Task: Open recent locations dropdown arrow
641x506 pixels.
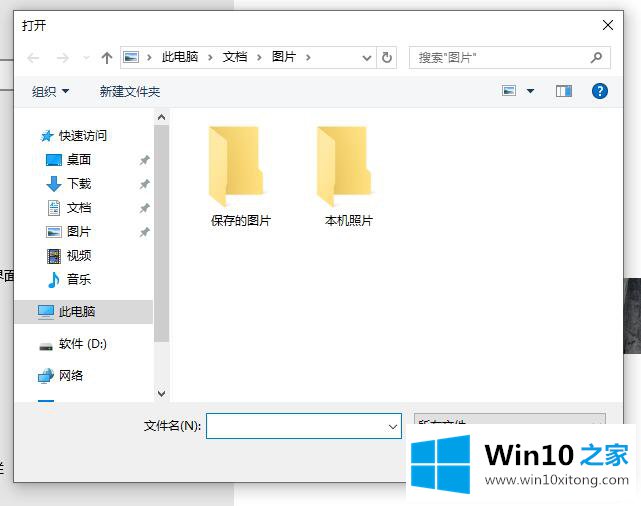Action: (x=86, y=58)
